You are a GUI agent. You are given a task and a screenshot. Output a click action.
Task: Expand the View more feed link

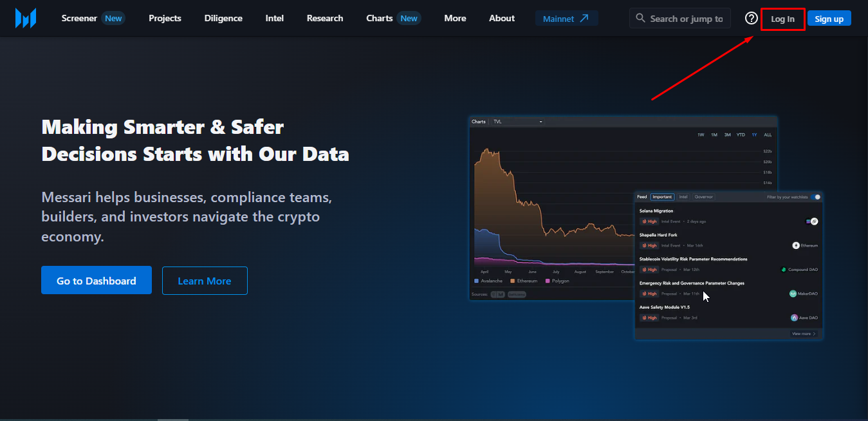(x=804, y=334)
